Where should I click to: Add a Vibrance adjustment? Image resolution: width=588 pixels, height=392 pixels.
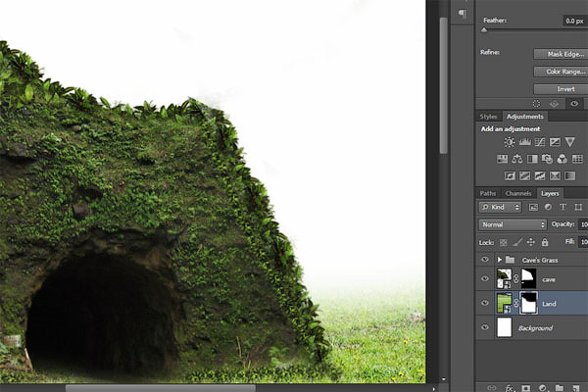[569, 142]
